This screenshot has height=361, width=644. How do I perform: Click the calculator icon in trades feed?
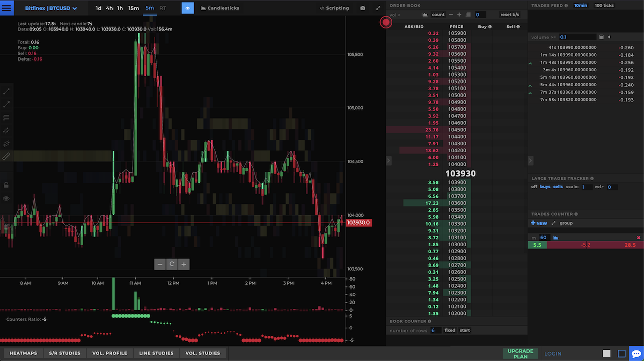[602, 37]
